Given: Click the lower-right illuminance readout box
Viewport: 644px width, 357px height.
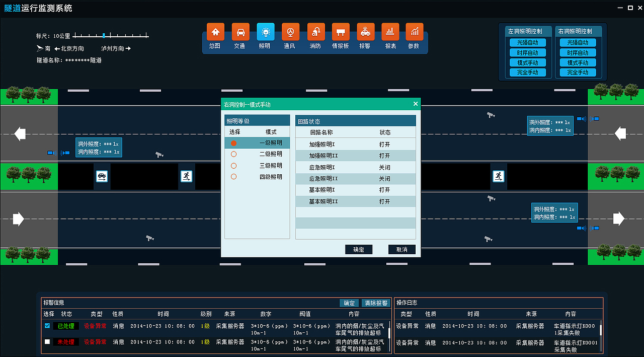Looking at the screenshot, I should pyautogui.click(x=555, y=212).
